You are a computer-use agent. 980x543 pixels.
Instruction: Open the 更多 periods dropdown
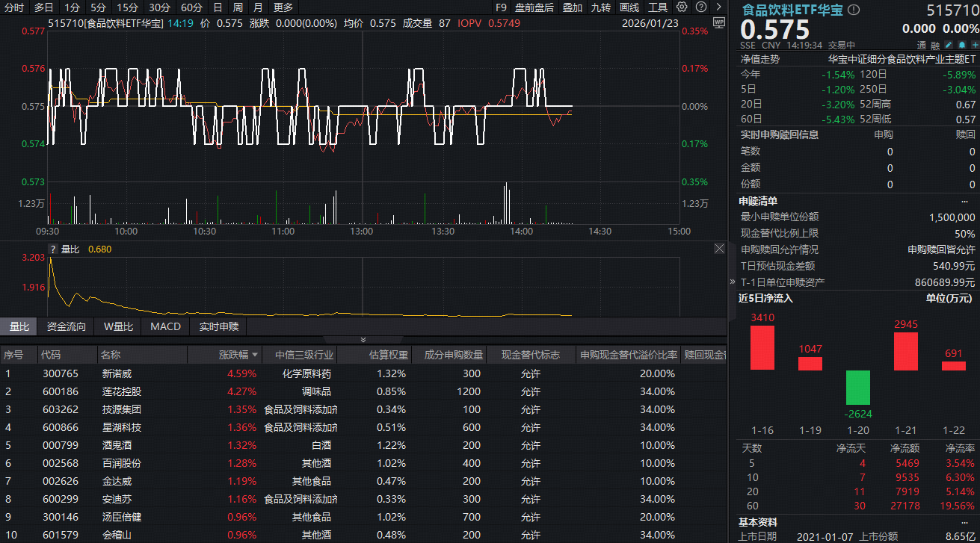pos(283,7)
